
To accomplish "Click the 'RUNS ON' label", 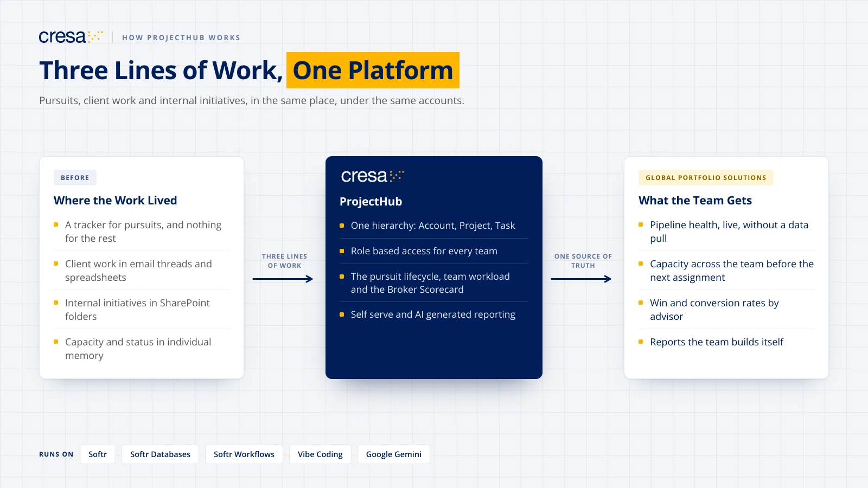I will 56,454.
